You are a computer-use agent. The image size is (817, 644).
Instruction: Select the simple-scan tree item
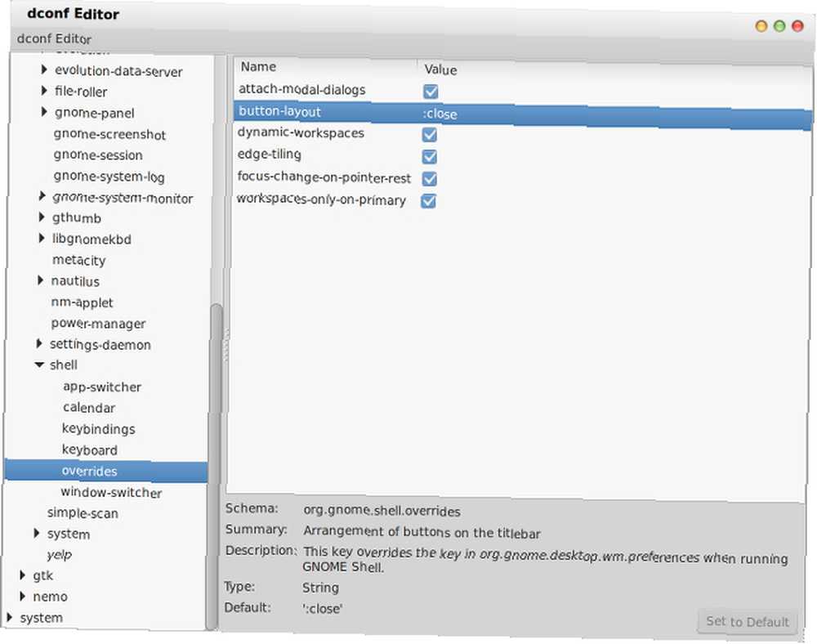pyautogui.click(x=83, y=513)
